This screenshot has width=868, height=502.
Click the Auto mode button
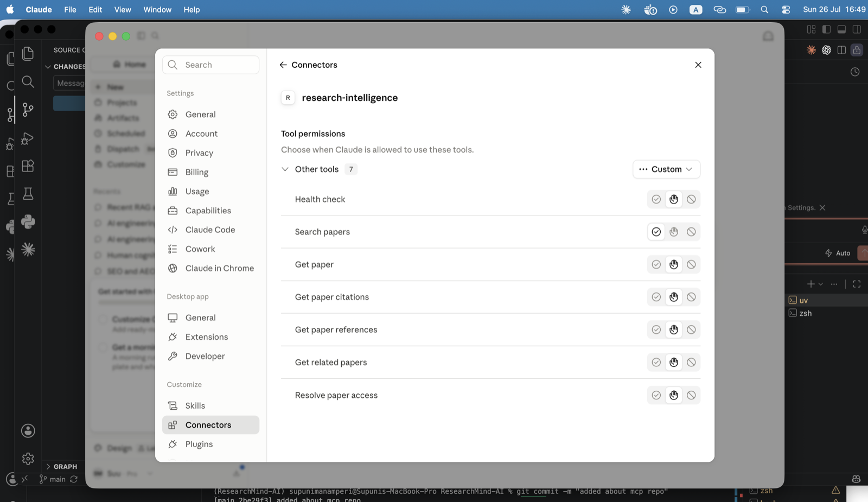tap(838, 253)
